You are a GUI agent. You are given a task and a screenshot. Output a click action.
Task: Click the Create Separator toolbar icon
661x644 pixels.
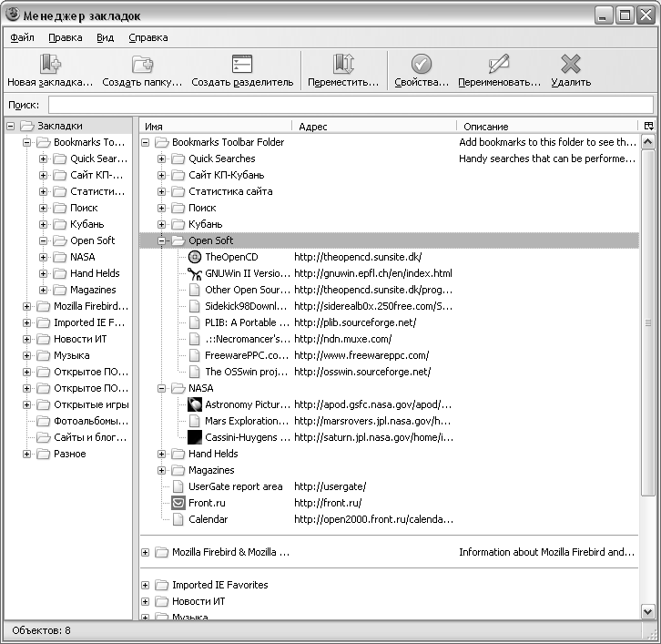click(x=241, y=65)
